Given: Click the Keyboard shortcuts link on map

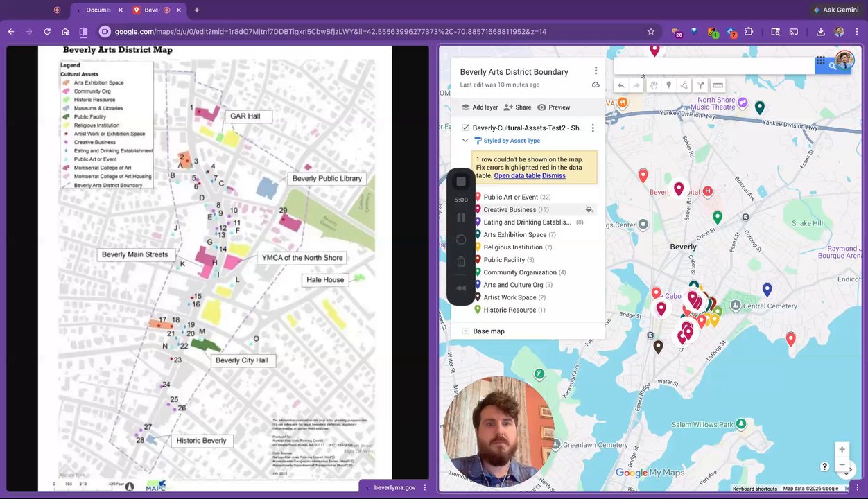Looking at the screenshot, I should pos(755,489).
